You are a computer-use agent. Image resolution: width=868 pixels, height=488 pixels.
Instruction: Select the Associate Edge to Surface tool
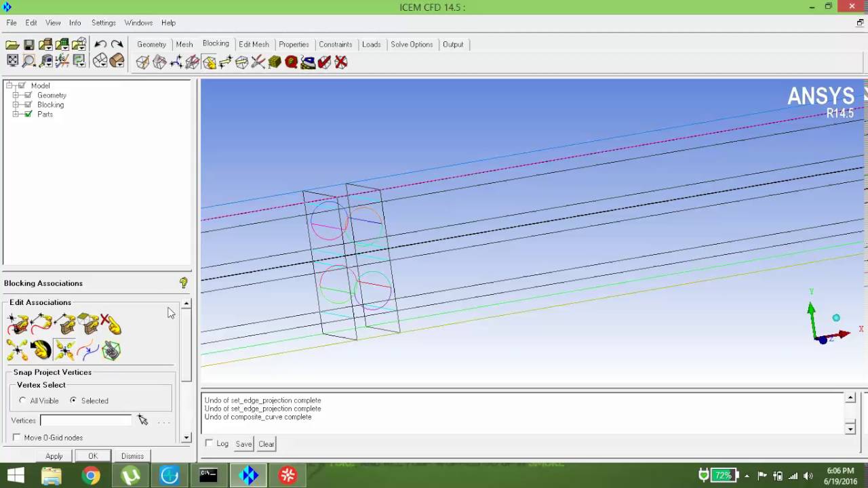point(64,324)
